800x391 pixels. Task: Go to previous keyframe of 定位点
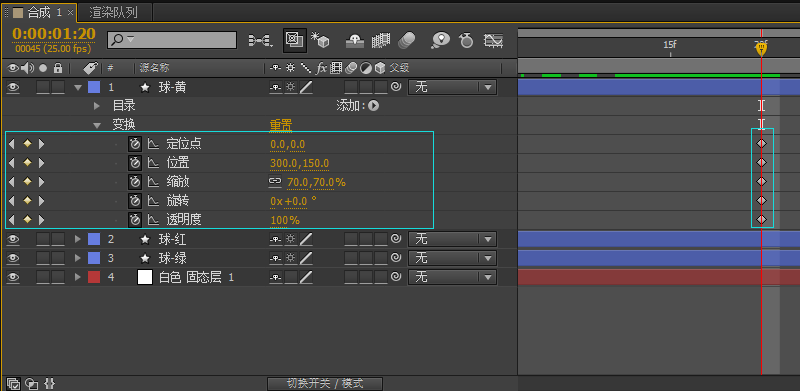11,144
